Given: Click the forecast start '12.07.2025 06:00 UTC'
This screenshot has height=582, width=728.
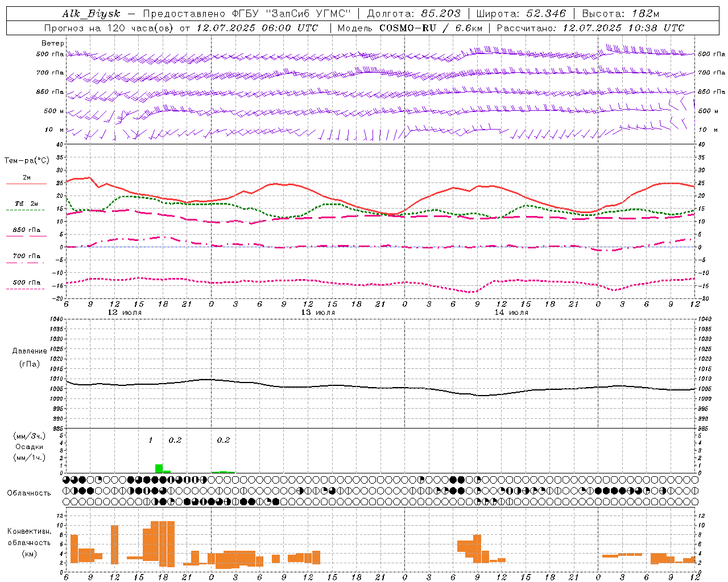Looking at the screenshot, I should coord(257,28).
